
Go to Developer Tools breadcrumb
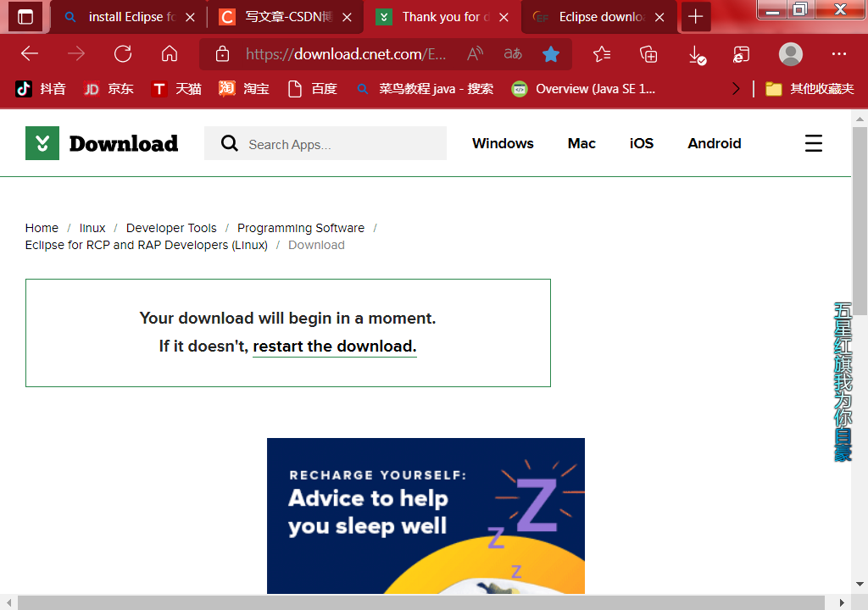[x=171, y=228]
